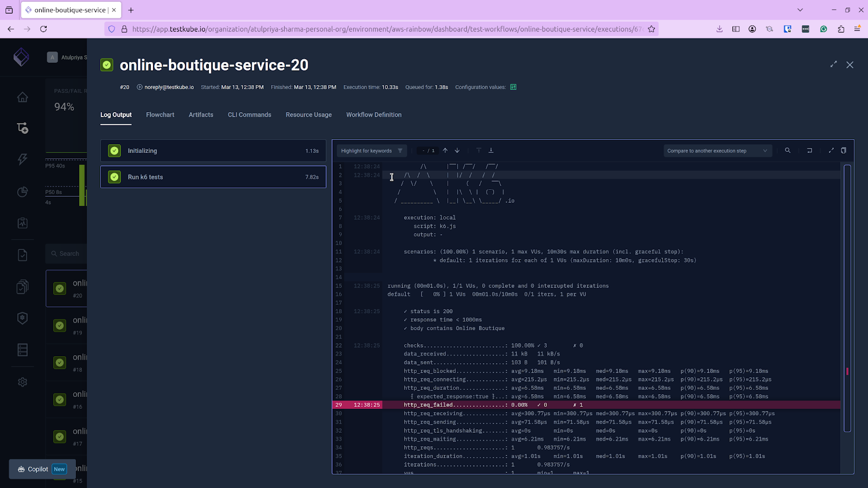Open browser extensions puzzle icon
Screen dimensions: 868x488
click(841, 29)
